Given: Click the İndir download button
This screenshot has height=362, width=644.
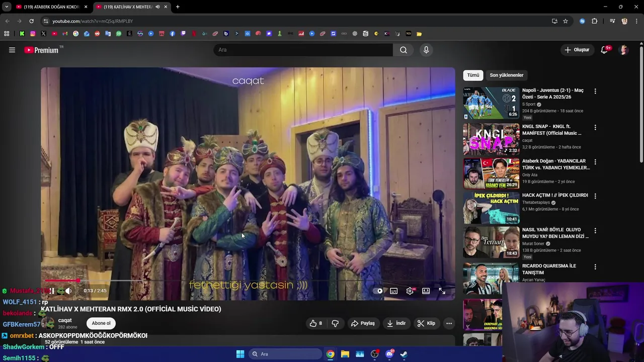Looking at the screenshot, I should [x=396, y=323].
